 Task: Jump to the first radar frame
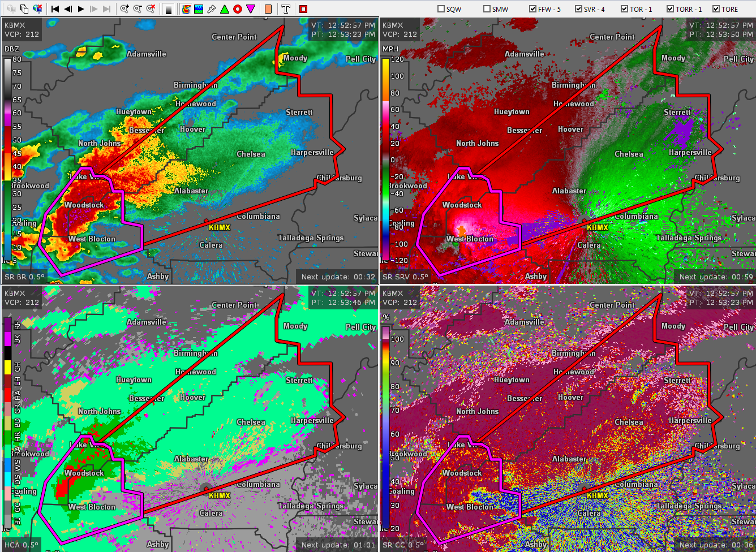(55, 9)
